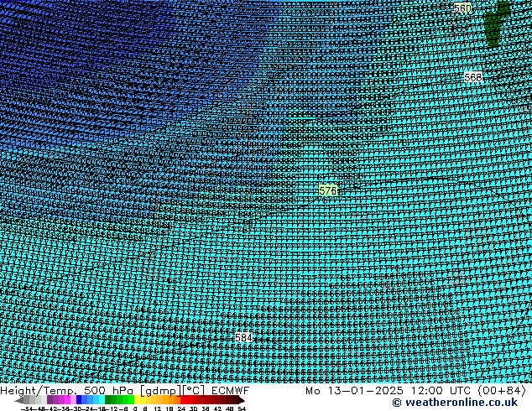Click the 'Mo 13-01-2025' date text
532x411 pixels.
354,391
